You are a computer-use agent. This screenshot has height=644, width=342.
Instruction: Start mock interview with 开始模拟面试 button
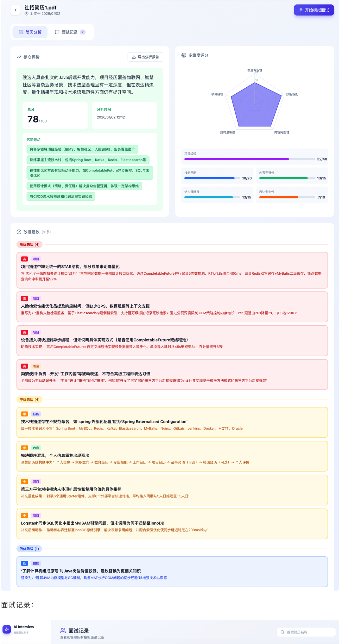coord(314,10)
